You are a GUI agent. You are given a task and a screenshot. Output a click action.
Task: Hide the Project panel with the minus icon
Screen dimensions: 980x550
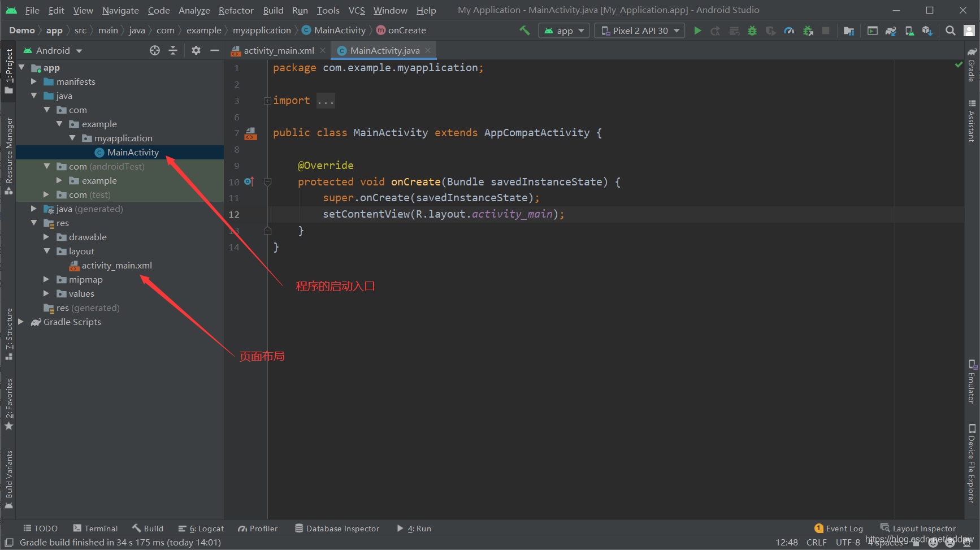click(x=215, y=50)
